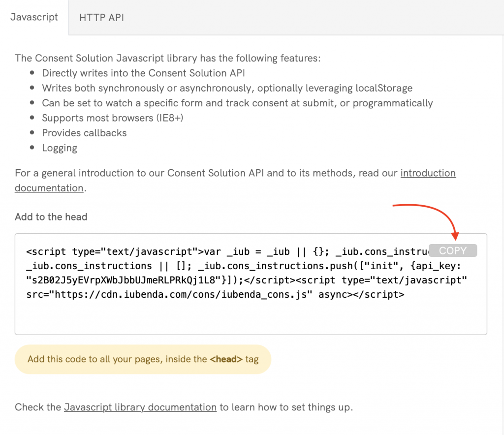Viewport: 504px width, 435px height.
Task: Click the 'Writes both synchronously or asynchronously' bullet
Action: click(227, 88)
